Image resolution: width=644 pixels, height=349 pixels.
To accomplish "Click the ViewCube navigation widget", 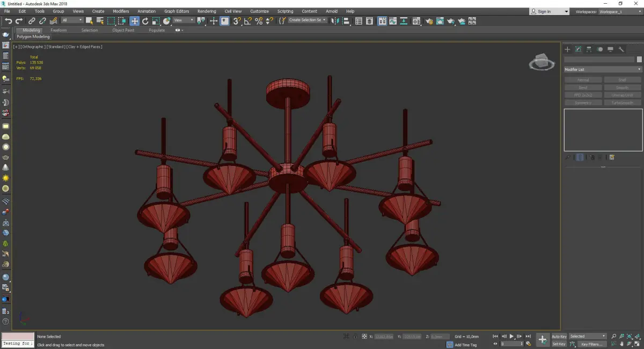I will point(541,62).
